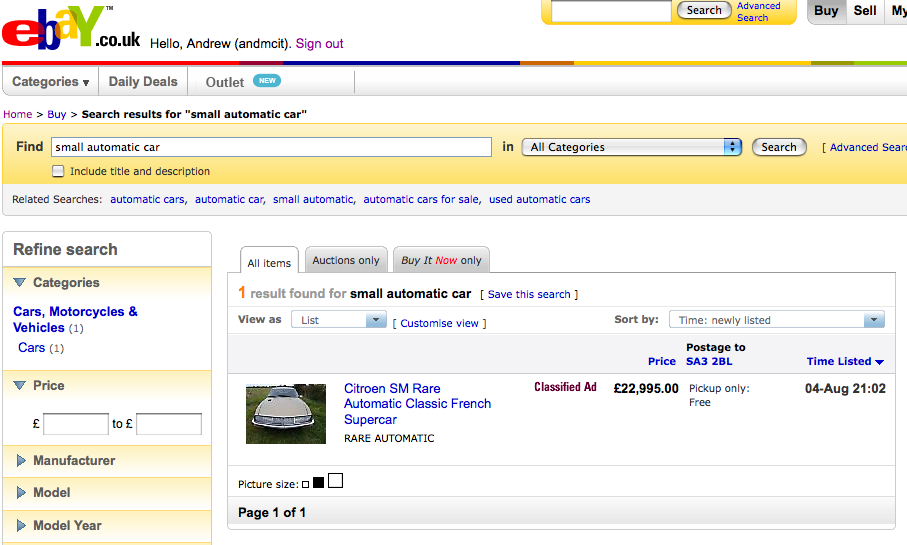
Task: Tick the Include title and description checkbox
Action: pyautogui.click(x=58, y=171)
